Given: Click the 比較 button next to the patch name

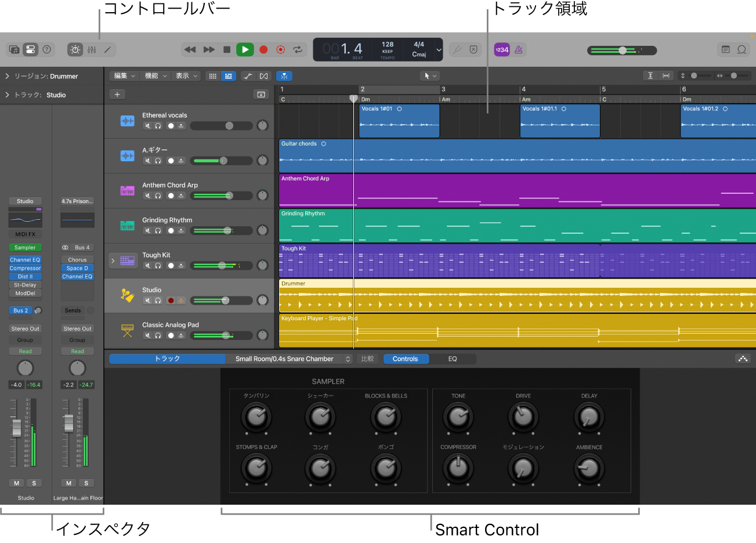Looking at the screenshot, I should 367,359.
